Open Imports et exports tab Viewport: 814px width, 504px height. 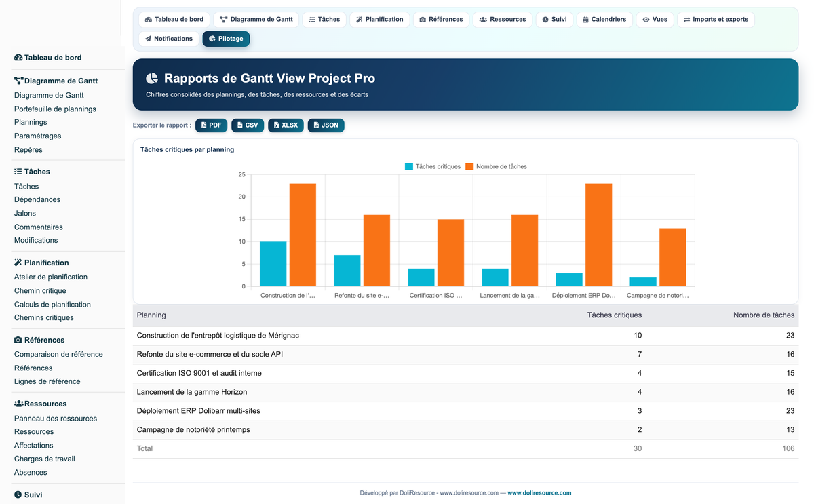click(x=716, y=20)
